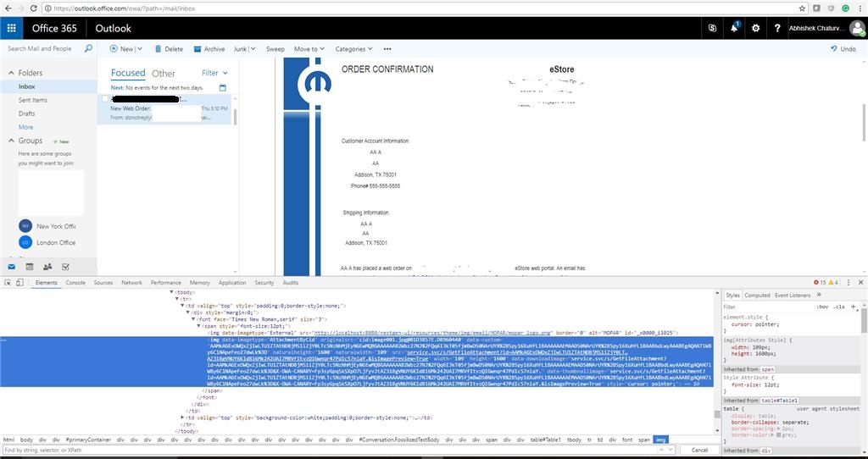This screenshot has height=459, width=868.
Task: Toggle the :hov element state panel
Action: (x=822, y=307)
